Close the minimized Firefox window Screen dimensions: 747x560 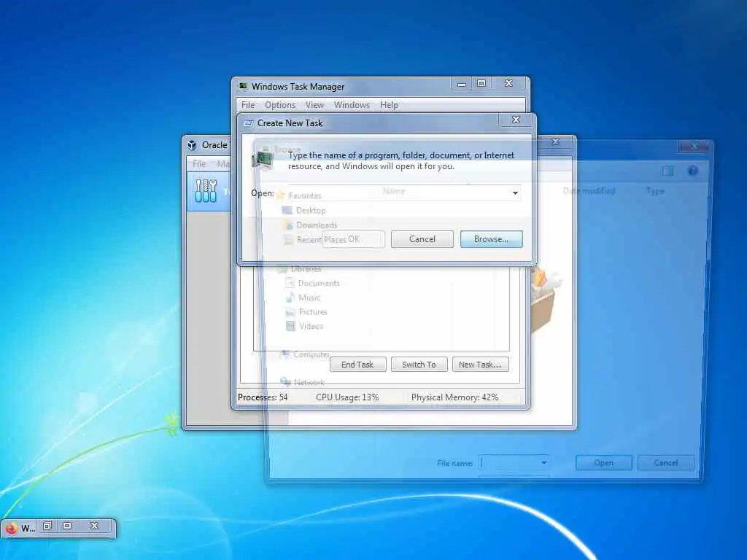pos(94,526)
